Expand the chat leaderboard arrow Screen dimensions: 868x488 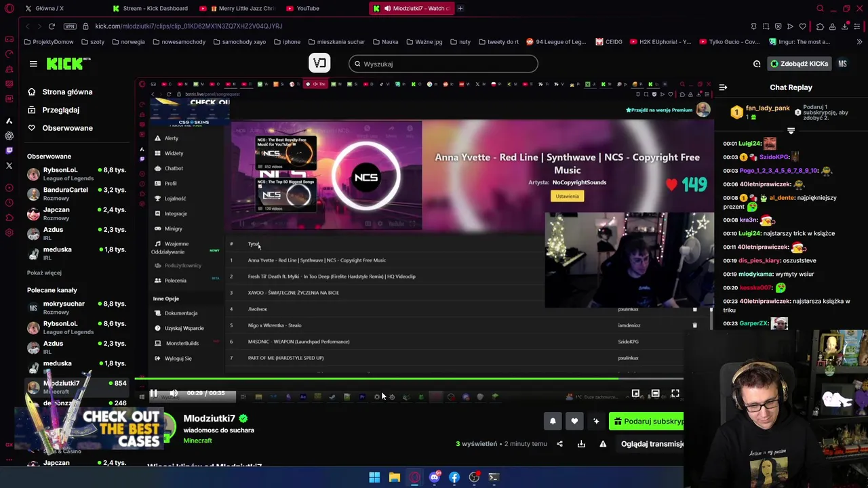point(791,131)
